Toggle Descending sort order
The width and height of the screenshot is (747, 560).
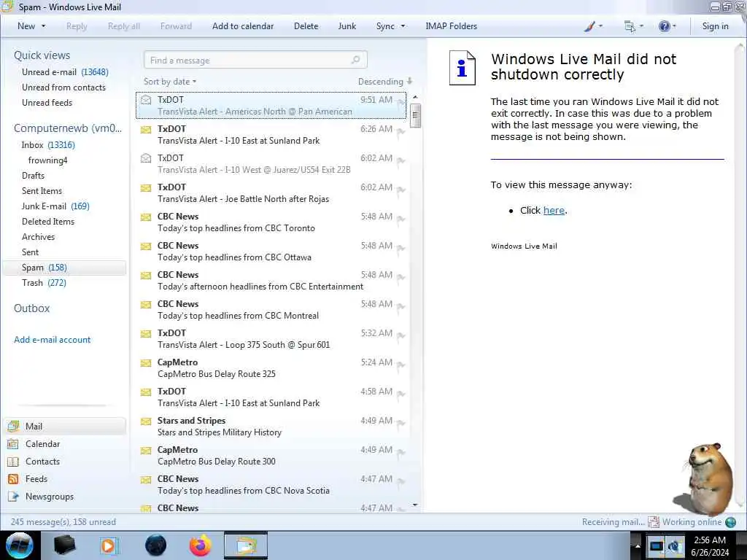385,82
